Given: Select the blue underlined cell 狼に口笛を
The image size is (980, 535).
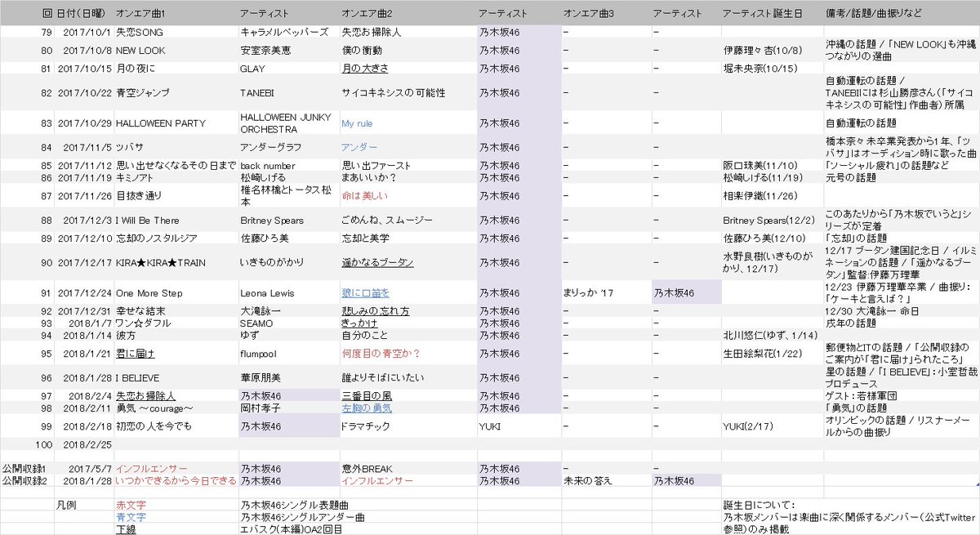Looking at the screenshot, I should point(366,292).
